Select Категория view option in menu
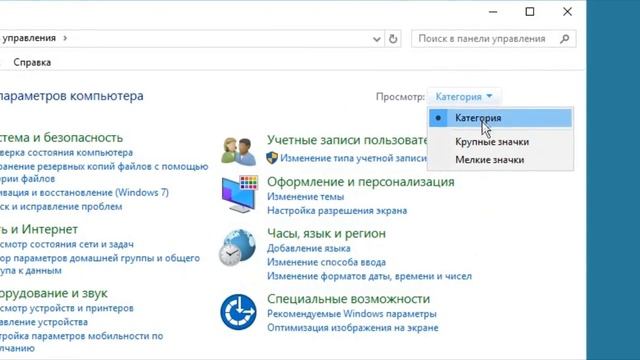Viewport: 640px width, 360px height. pyautogui.click(x=500, y=118)
